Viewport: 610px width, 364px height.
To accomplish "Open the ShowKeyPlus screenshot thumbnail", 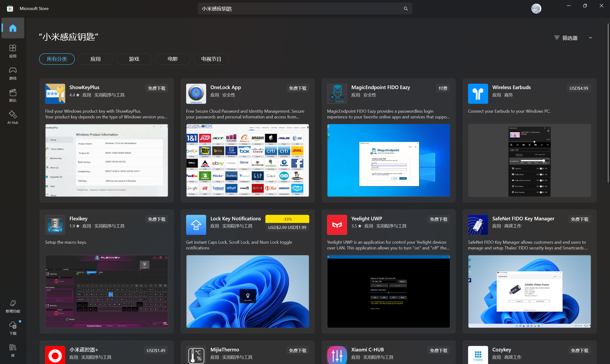I will 107,160.
